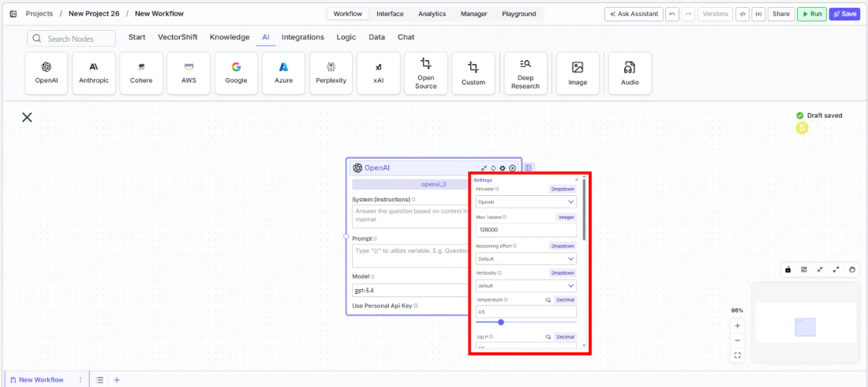The image size is (868, 387).
Task: Select the hand pan tool
Action: pyautogui.click(x=852, y=269)
